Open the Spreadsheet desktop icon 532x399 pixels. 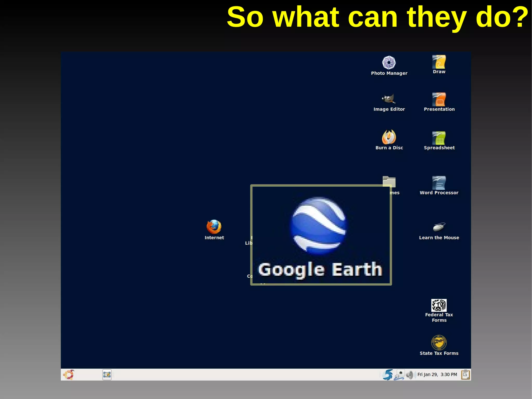pyautogui.click(x=439, y=138)
